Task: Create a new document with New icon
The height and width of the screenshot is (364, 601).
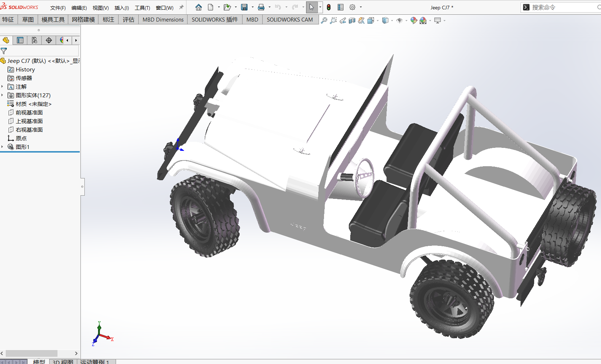Action: (211, 7)
